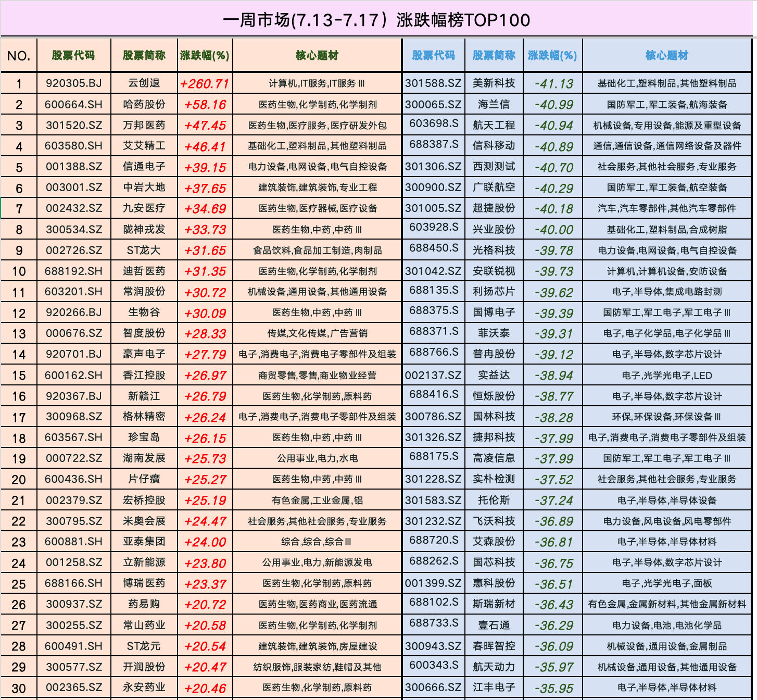Select stock name 美新科技
This screenshot has width=757, height=700.
[494, 83]
